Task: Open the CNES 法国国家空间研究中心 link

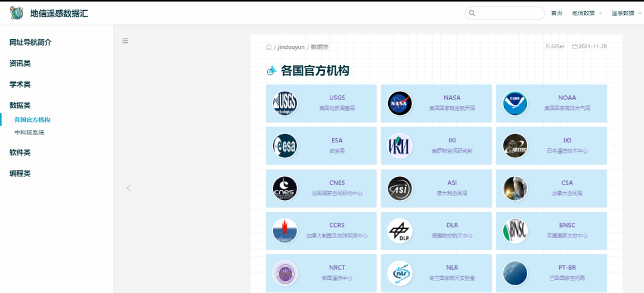Action: coord(321,188)
